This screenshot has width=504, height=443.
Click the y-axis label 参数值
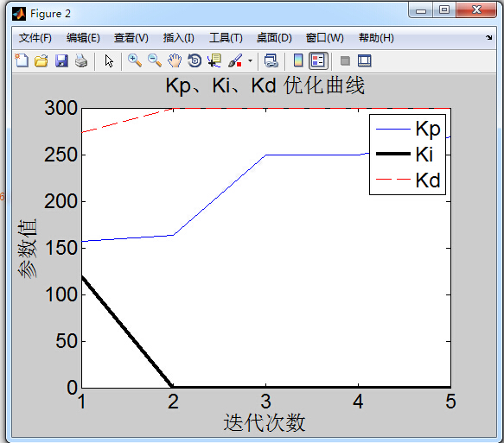[x=27, y=249]
